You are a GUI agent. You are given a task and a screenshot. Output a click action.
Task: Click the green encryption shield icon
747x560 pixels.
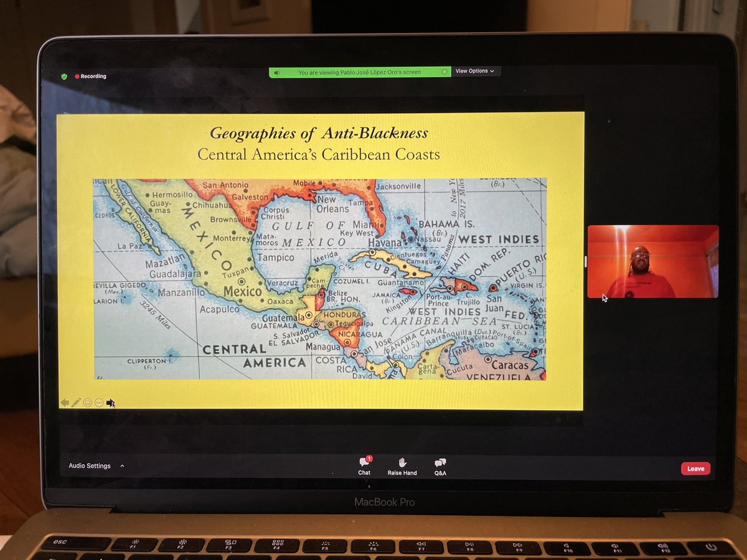pos(63,77)
